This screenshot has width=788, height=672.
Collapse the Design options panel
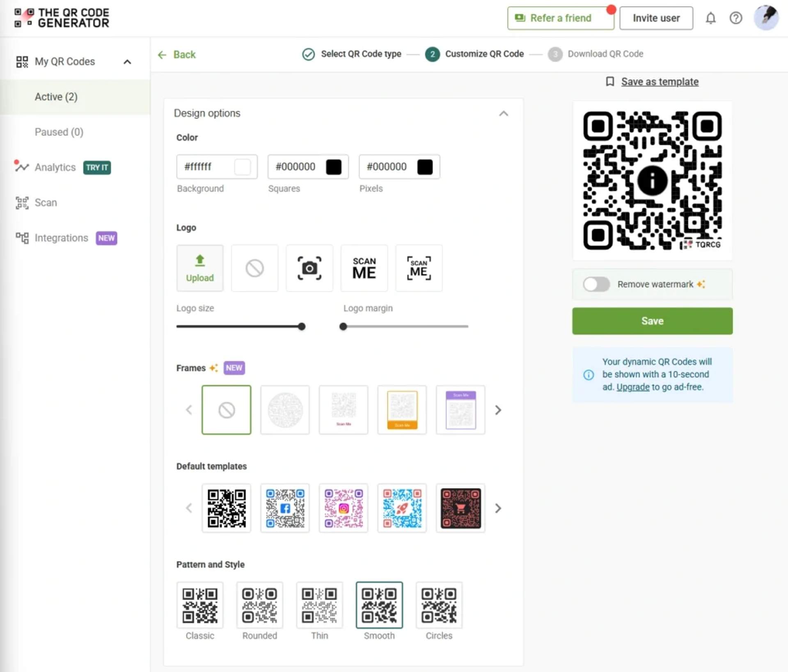pyautogui.click(x=504, y=113)
